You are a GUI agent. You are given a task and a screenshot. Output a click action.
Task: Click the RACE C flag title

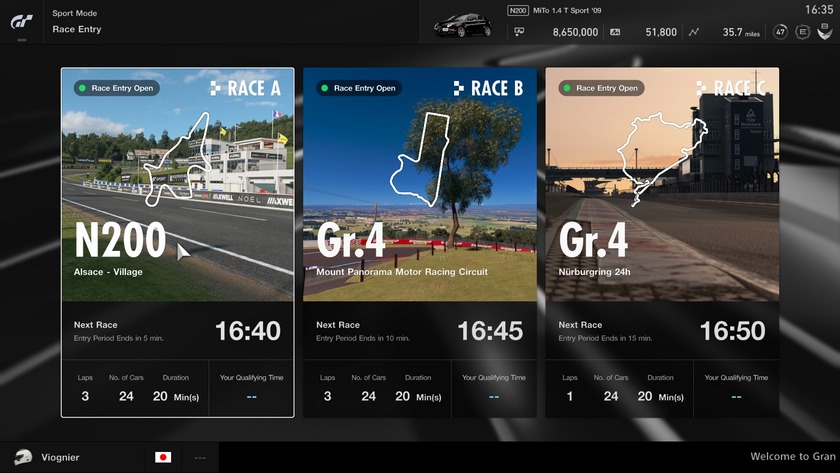(x=731, y=88)
